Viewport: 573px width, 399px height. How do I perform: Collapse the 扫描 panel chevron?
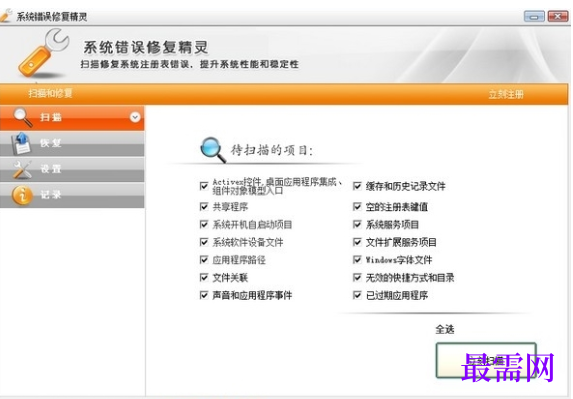click(135, 117)
